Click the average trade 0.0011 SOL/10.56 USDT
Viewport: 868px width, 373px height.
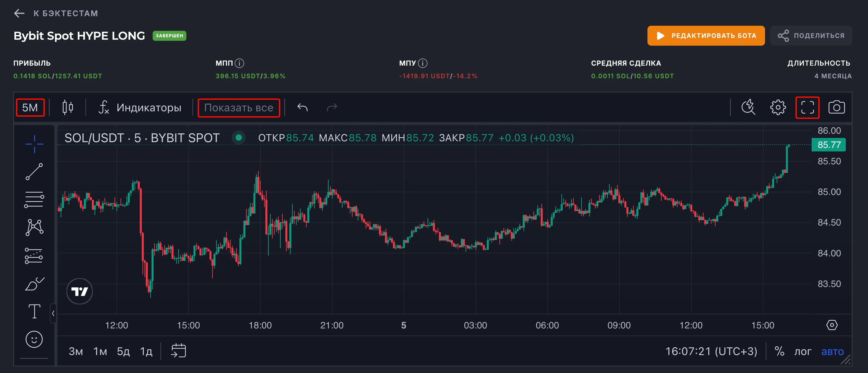coord(632,76)
